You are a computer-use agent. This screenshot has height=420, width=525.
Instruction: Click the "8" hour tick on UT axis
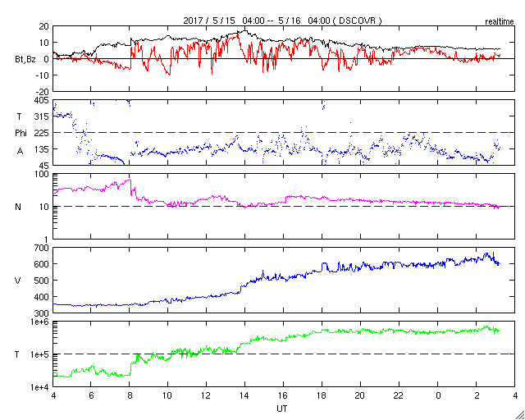pyautogui.click(x=130, y=395)
